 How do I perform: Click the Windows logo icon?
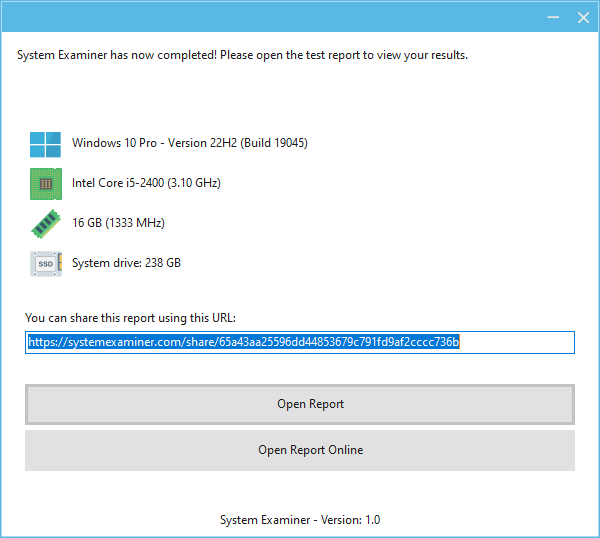46,145
